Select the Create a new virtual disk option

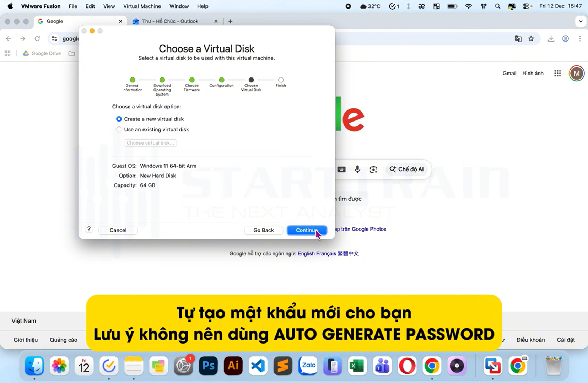[x=119, y=119]
